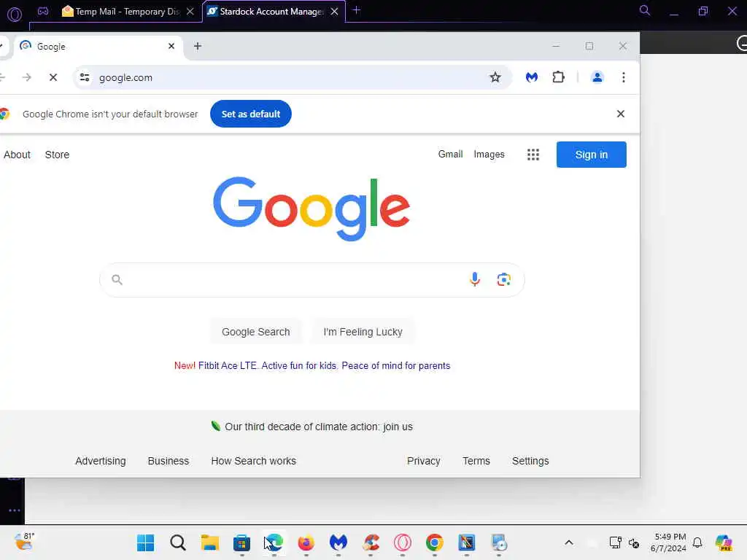Image resolution: width=747 pixels, height=560 pixels.
Task: Open Malwarebytes from the taskbar
Action: [x=338, y=542]
